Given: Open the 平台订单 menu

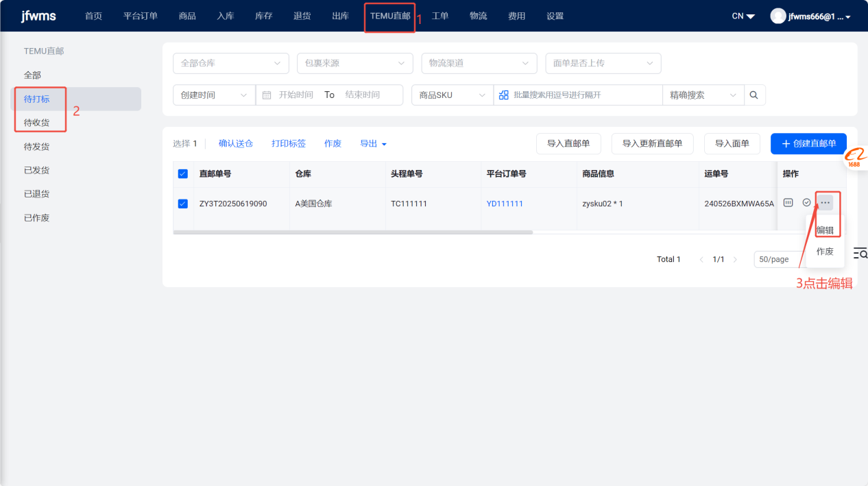Looking at the screenshot, I should point(141,16).
